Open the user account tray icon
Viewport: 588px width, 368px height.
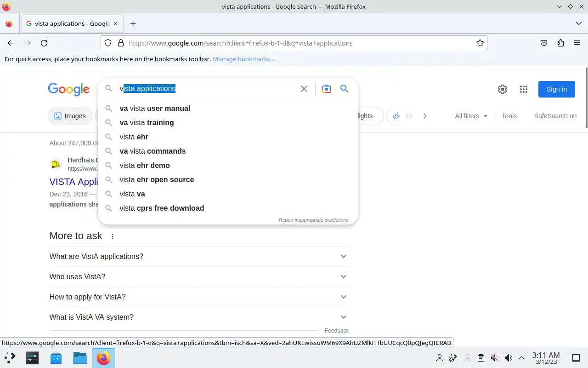[x=440, y=358]
